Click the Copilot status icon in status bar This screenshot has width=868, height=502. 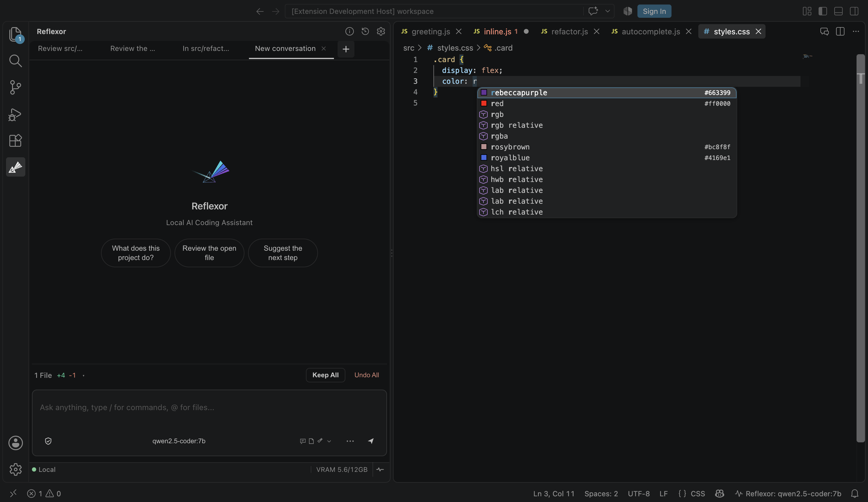pos(719,493)
